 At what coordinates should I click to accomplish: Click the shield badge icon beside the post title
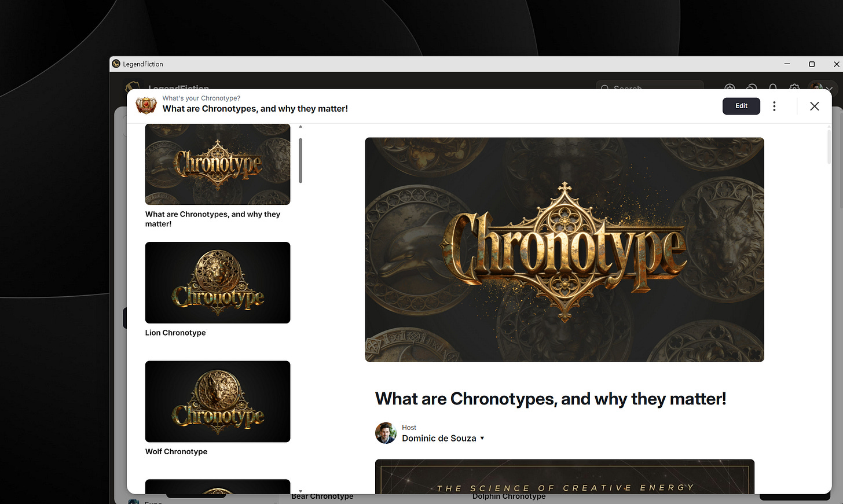[146, 105]
